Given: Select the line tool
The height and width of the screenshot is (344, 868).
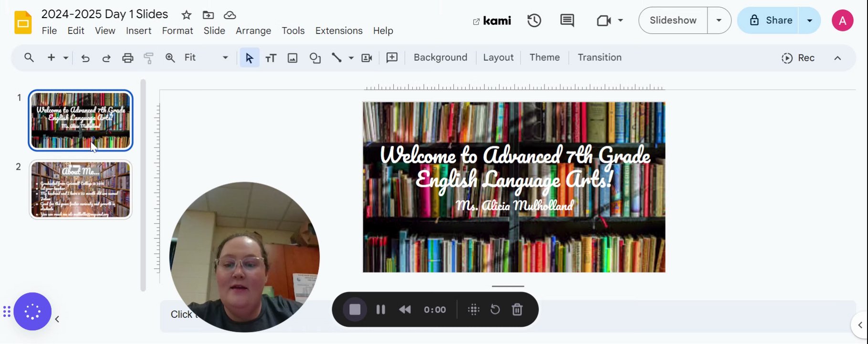Looking at the screenshot, I should coord(337,58).
